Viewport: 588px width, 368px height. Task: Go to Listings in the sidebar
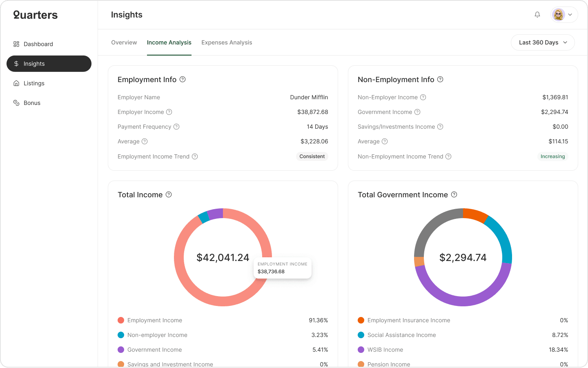pos(34,83)
